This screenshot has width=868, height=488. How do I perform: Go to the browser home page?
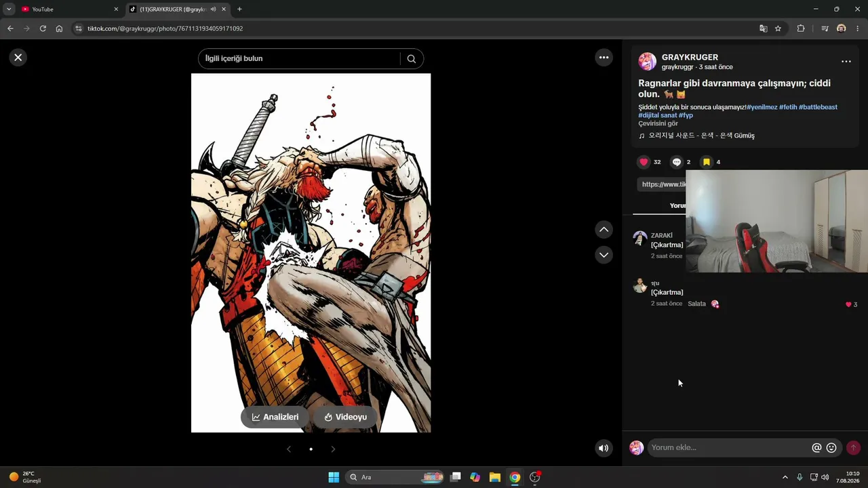pyautogui.click(x=59, y=28)
